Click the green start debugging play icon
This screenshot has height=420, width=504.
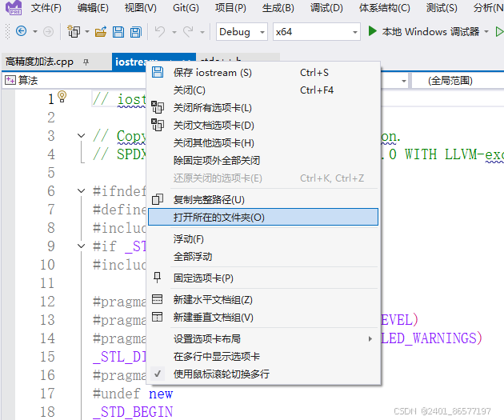tap(372, 31)
